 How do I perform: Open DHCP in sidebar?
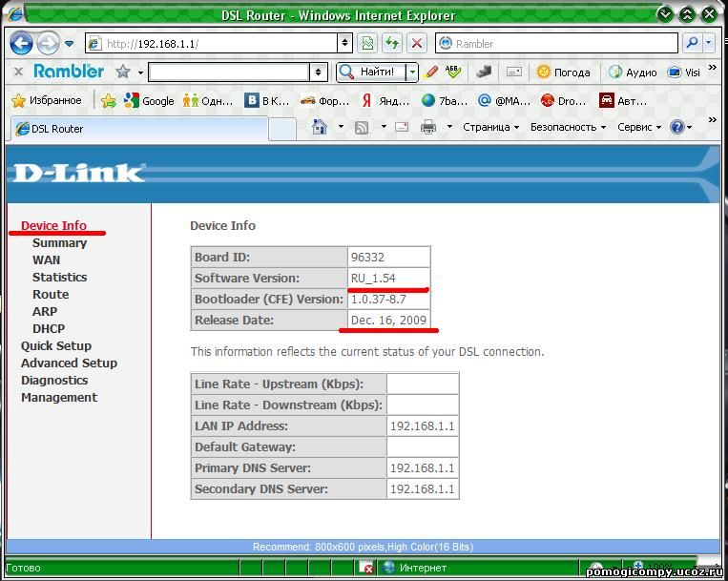(x=49, y=328)
